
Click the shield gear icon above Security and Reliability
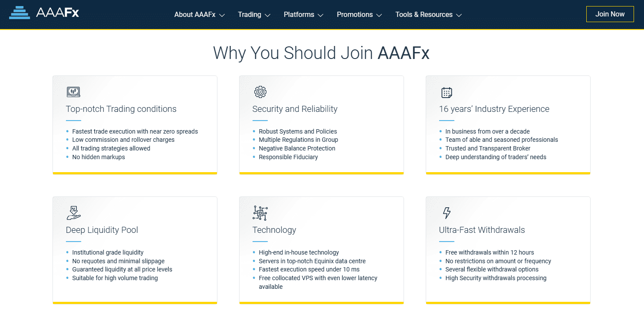point(260,92)
